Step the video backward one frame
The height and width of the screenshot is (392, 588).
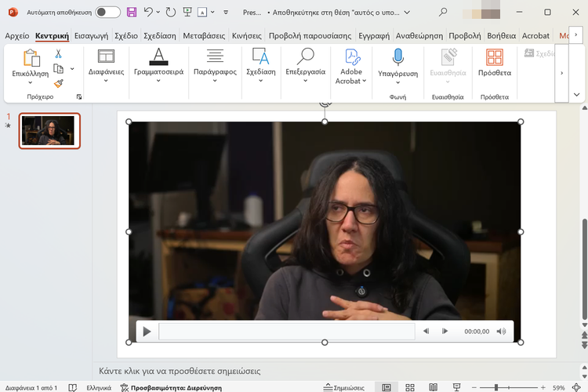click(x=426, y=331)
